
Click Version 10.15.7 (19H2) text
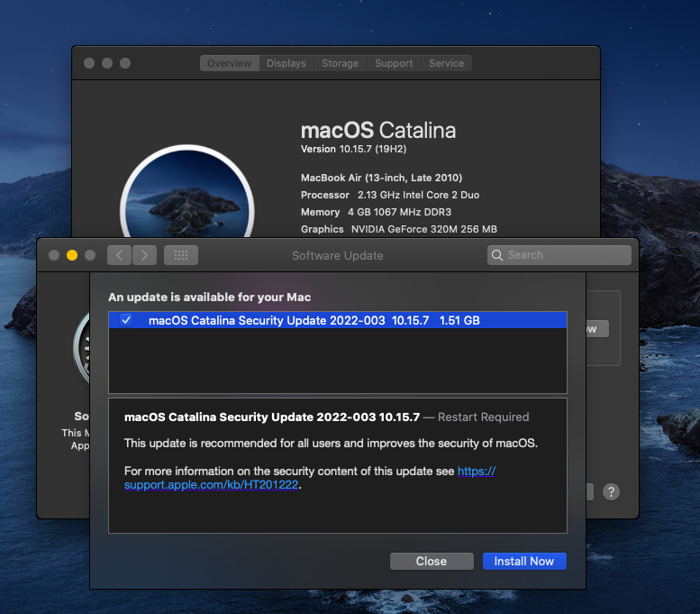click(x=353, y=149)
